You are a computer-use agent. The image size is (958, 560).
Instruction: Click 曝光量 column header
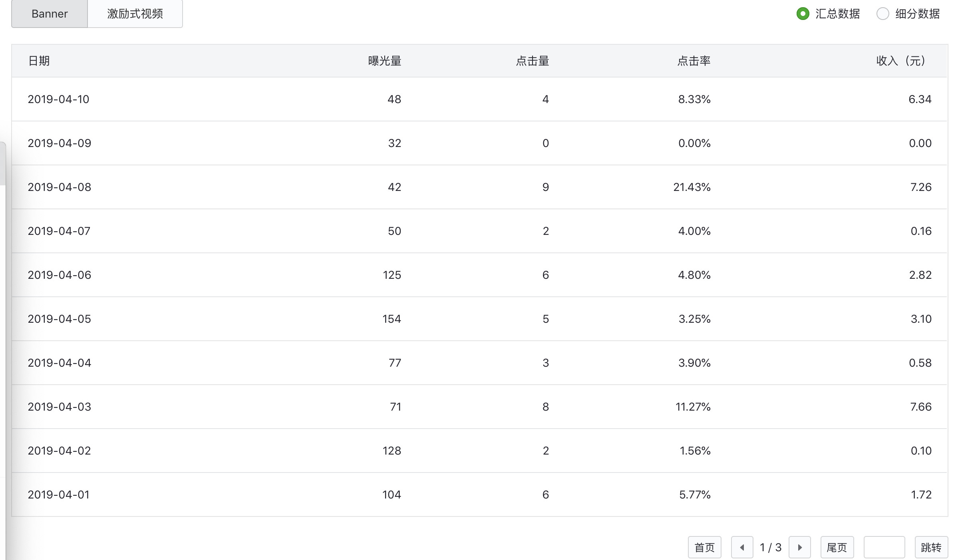pos(384,61)
